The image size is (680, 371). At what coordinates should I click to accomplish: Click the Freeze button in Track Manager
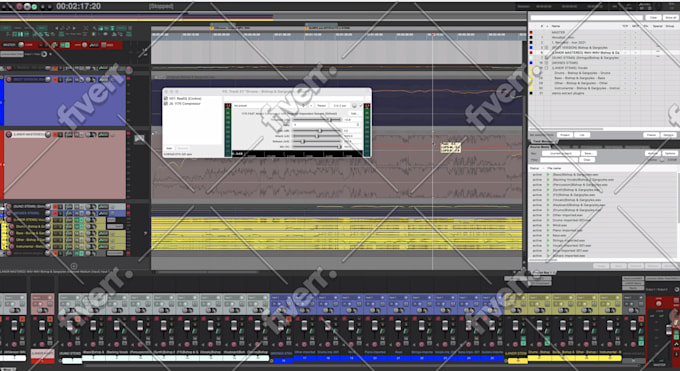click(651, 135)
